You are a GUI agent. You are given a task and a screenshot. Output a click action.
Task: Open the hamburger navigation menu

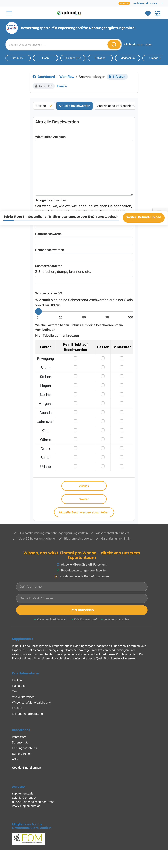point(9,13)
